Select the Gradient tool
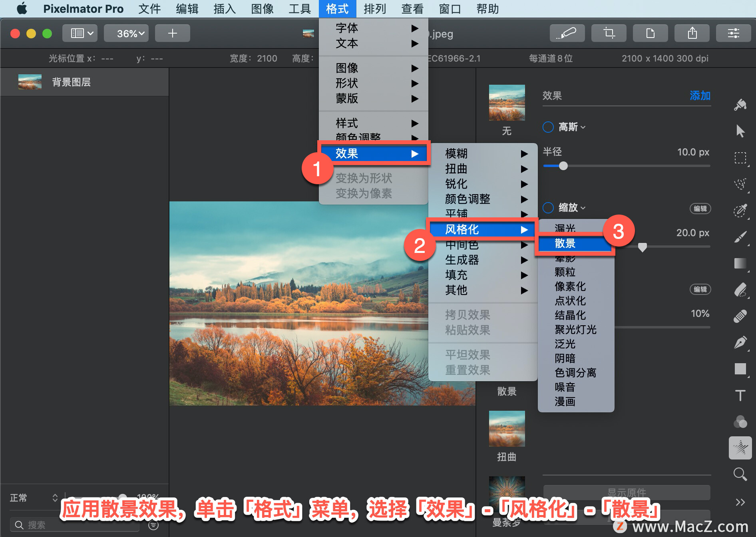The height and width of the screenshot is (537, 756). point(740,263)
